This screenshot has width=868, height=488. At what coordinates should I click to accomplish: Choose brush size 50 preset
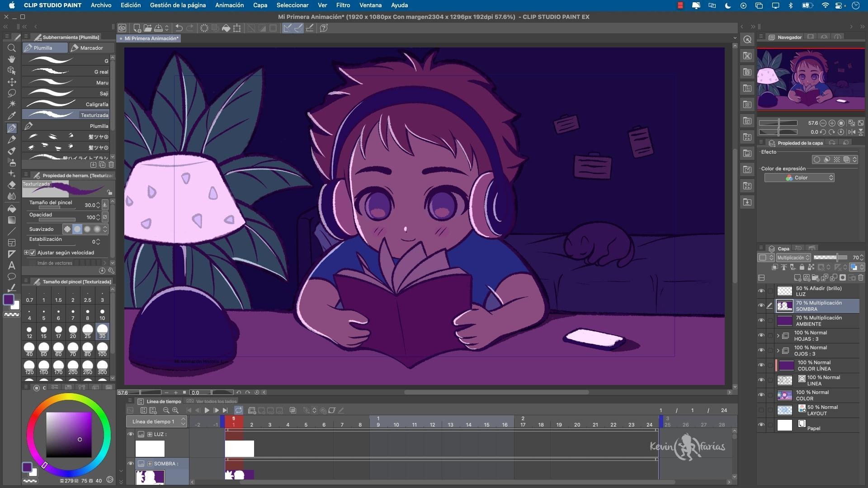44,348
